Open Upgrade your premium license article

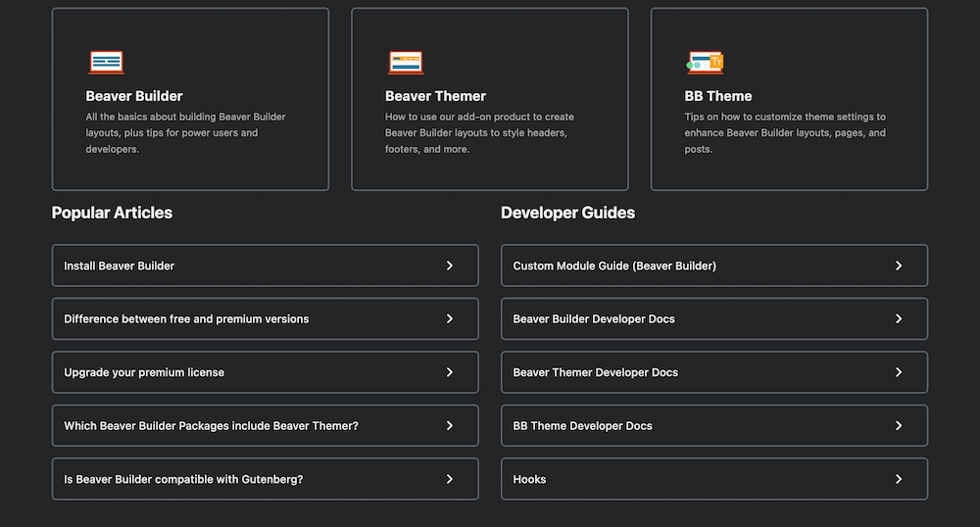click(x=265, y=372)
